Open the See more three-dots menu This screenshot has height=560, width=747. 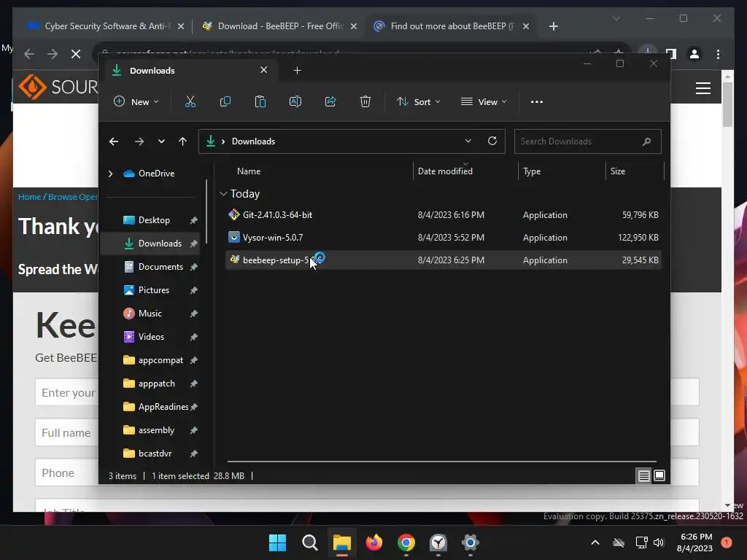[537, 101]
